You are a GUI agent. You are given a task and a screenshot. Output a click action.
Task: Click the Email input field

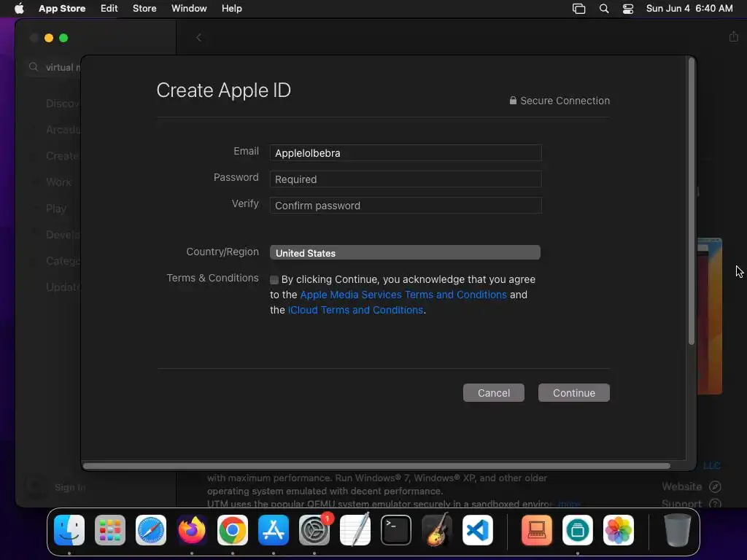click(x=406, y=153)
